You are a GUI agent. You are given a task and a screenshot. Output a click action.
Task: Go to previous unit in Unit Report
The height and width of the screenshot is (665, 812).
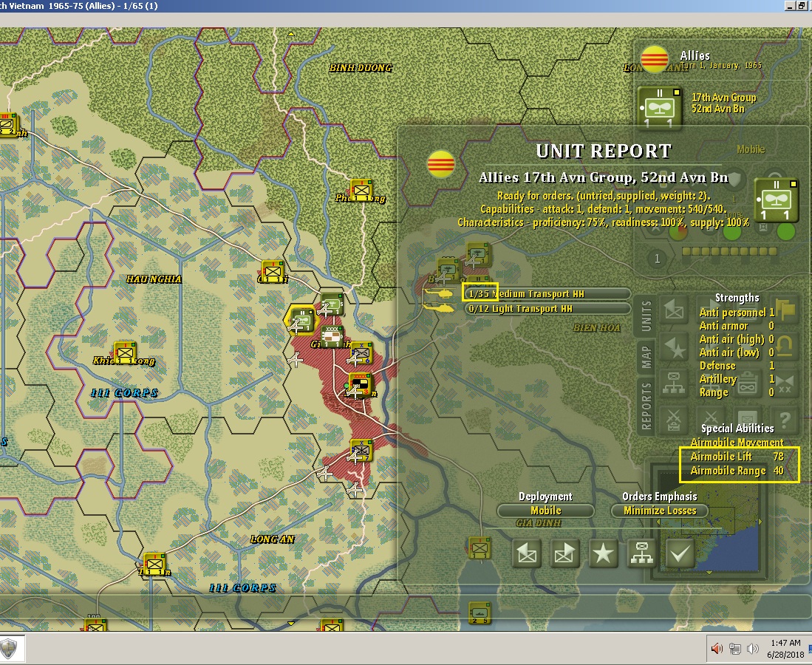528,553
